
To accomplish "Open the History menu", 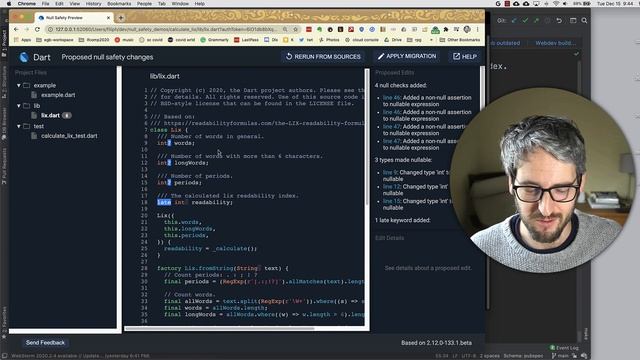I will [x=93, y=4].
